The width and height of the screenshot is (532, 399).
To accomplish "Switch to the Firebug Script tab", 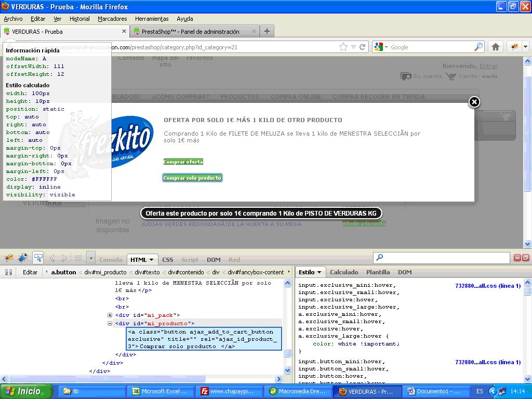I will tap(190, 260).
